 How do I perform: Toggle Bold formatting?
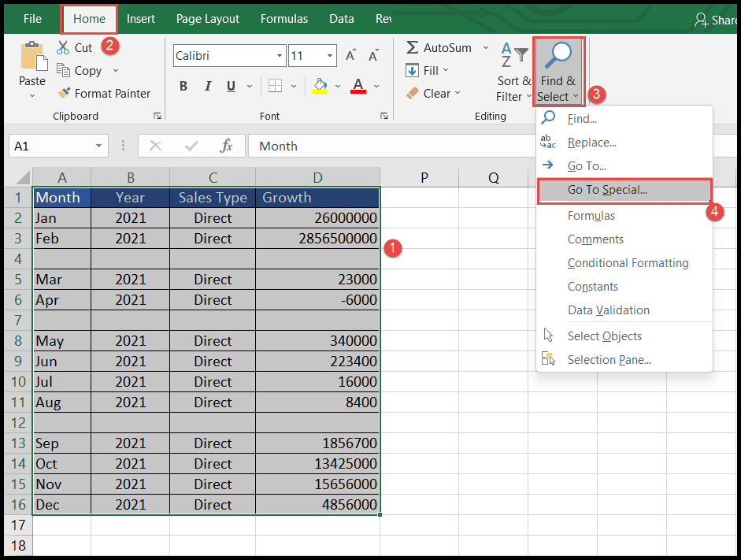point(183,86)
